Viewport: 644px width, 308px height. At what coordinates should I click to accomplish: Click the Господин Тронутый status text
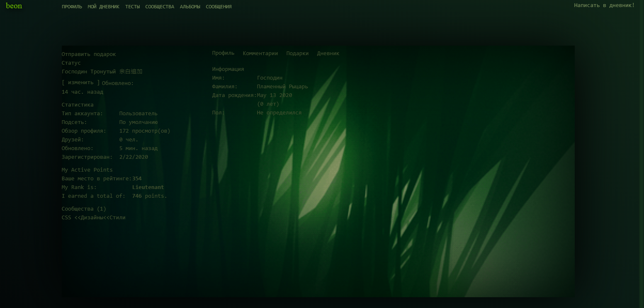point(102,72)
